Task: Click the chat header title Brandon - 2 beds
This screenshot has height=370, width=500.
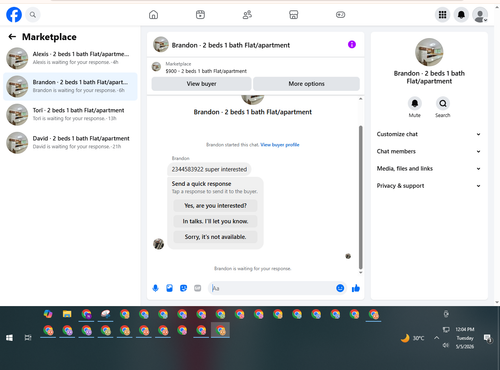Action: 231,45
